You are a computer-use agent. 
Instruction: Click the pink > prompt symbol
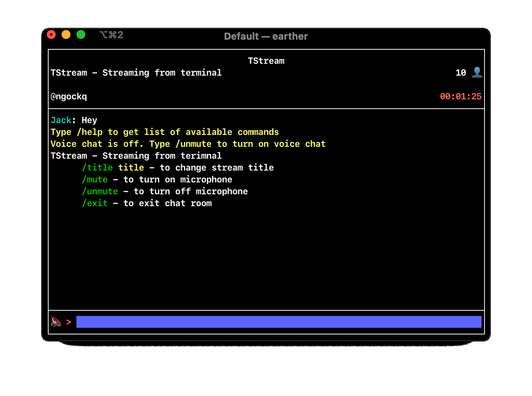(69, 322)
